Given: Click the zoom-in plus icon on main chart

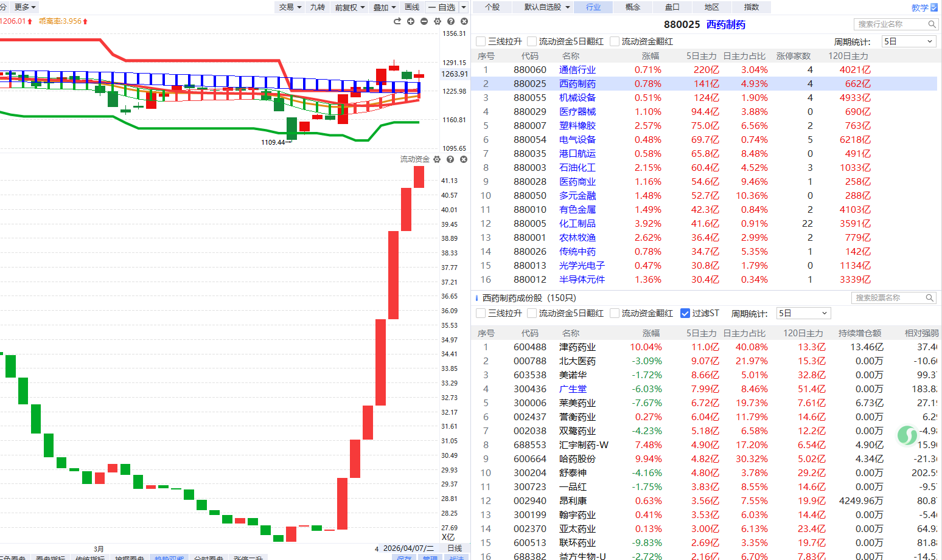Looking at the screenshot, I should click(411, 21).
